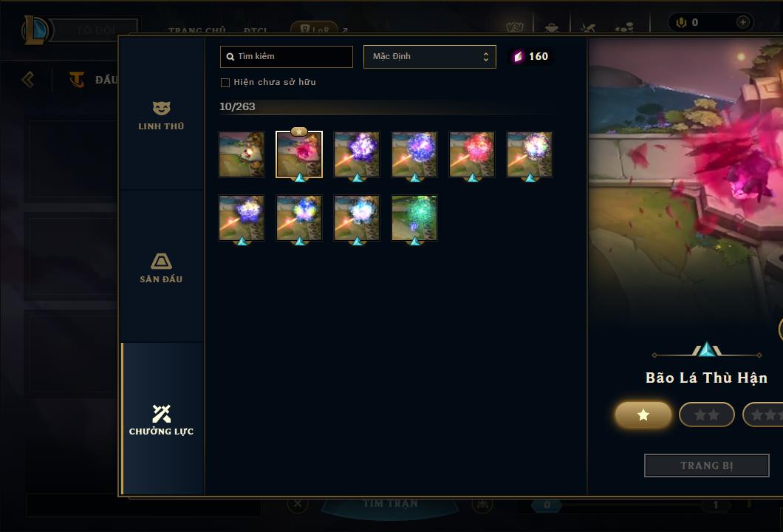Click the purple star shard currency icon
The height and width of the screenshot is (532, 783).
click(x=518, y=56)
